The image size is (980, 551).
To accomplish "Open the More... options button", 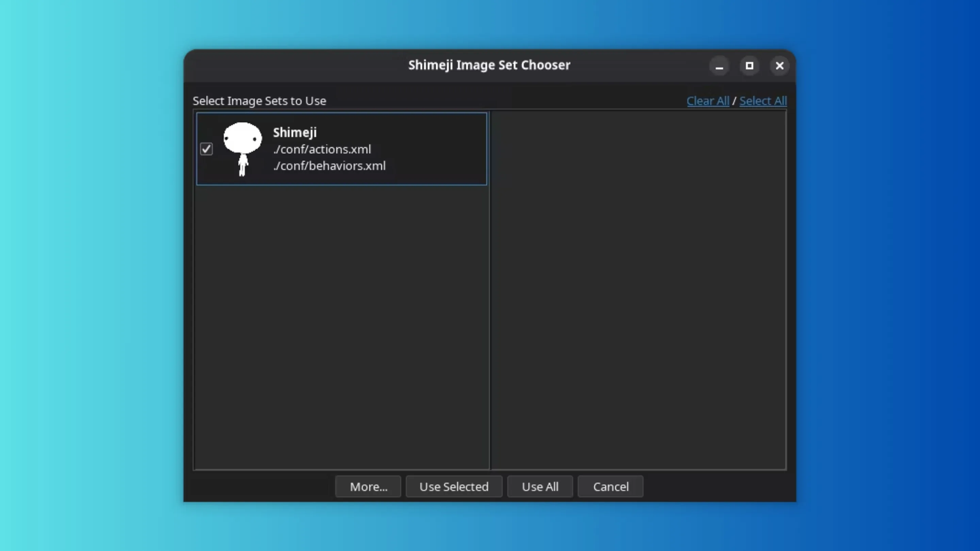I will pos(368,486).
